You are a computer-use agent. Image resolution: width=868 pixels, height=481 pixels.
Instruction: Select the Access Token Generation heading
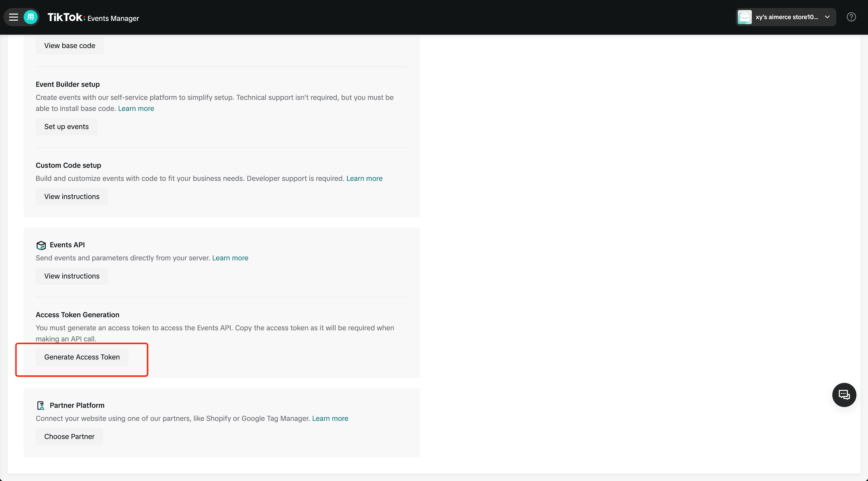pos(77,315)
